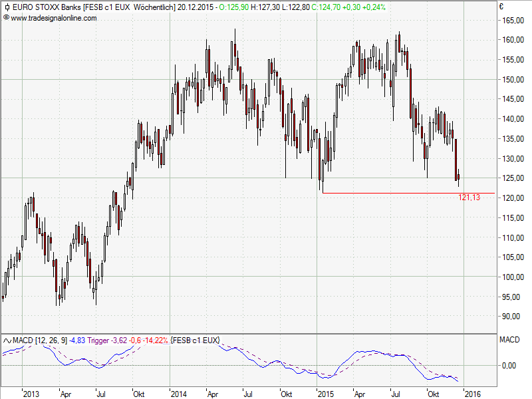Open the www.tradesignalonline.com link
Viewport: 532px width, 399px height.
[x=53, y=18]
